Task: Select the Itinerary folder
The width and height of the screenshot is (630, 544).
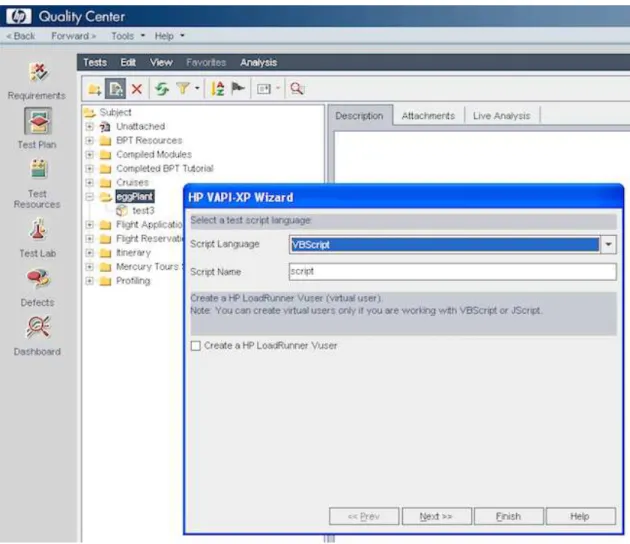Action: coord(133,253)
